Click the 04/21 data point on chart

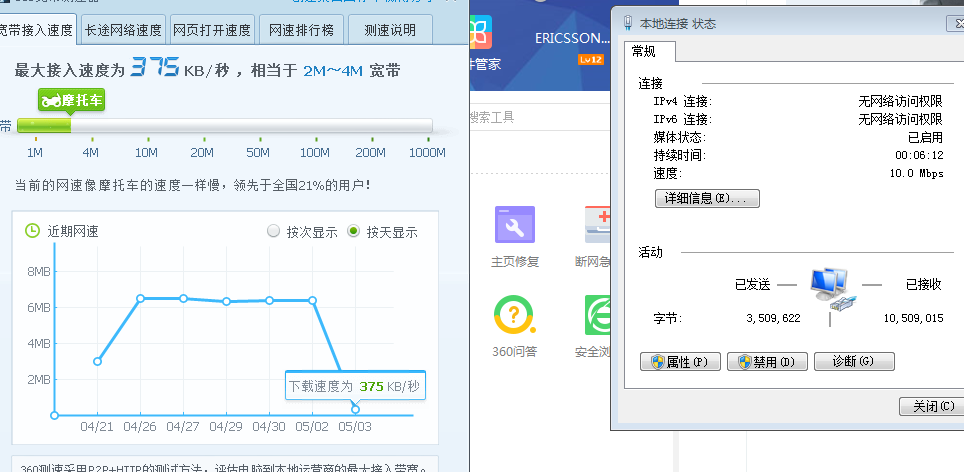(x=97, y=361)
